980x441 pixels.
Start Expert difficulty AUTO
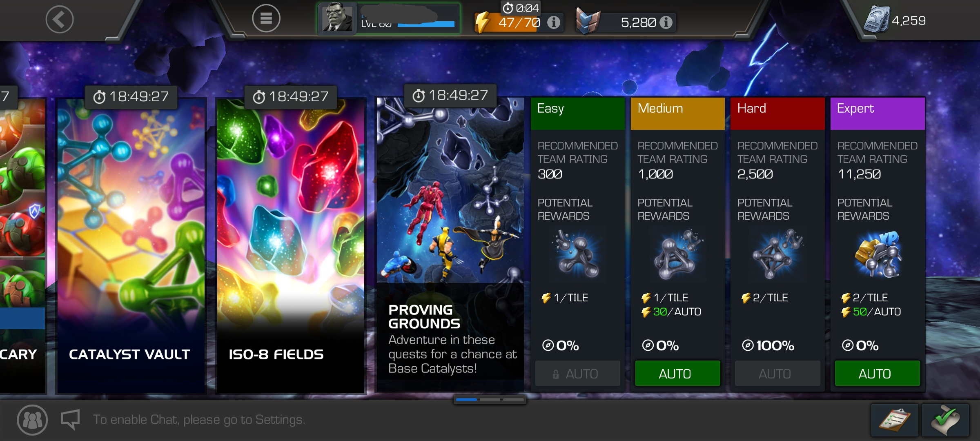point(877,373)
